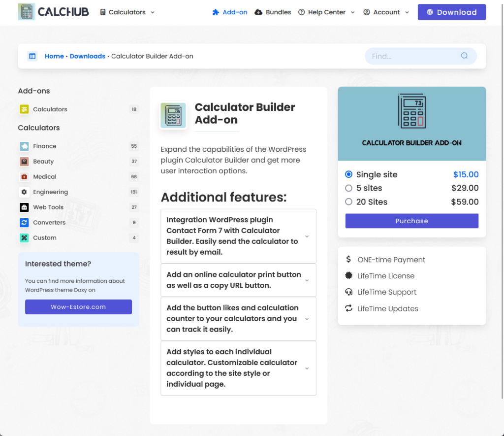The image size is (504, 436).
Task: Expand the print button feature accordion
Action: pyautogui.click(x=238, y=280)
